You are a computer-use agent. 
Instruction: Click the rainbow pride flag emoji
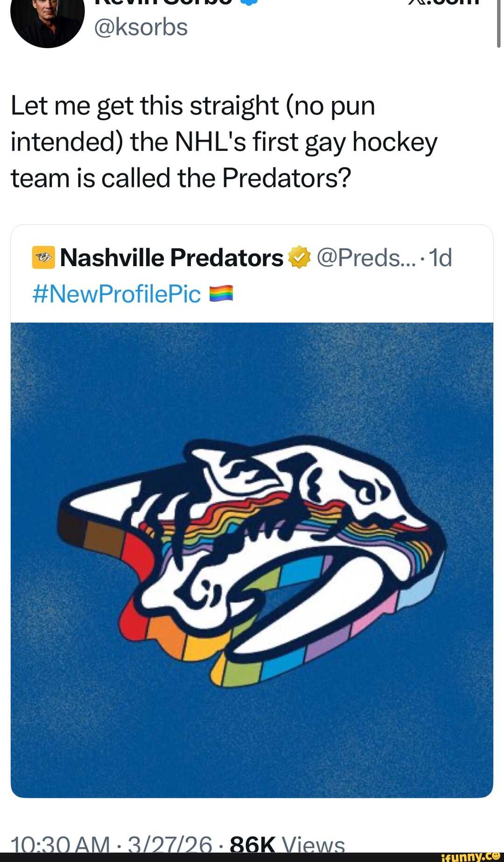(x=221, y=294)
